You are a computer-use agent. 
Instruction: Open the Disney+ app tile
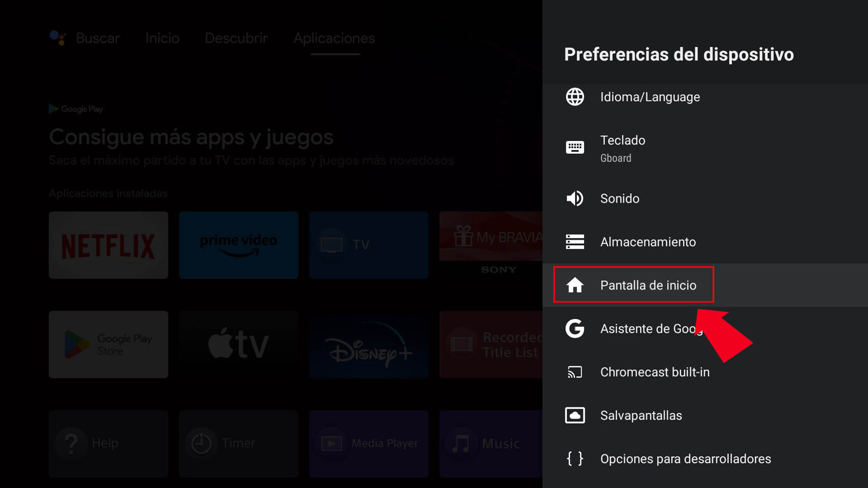(x=369, y=344)
